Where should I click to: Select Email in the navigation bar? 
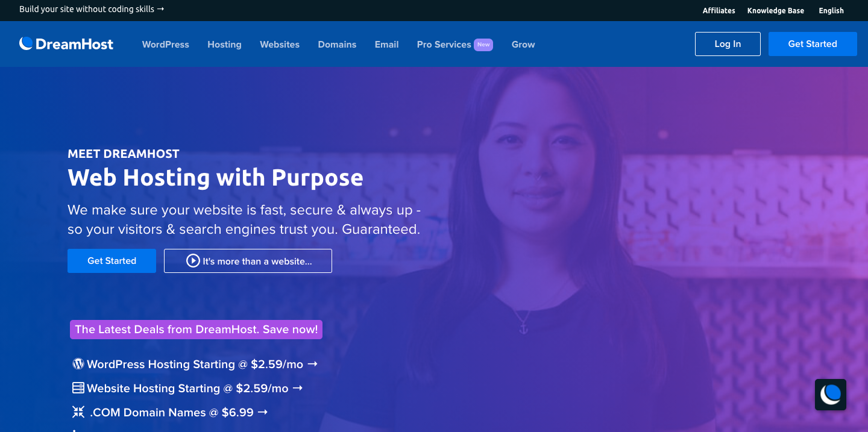pyautogui.click(x=386, y=45)
